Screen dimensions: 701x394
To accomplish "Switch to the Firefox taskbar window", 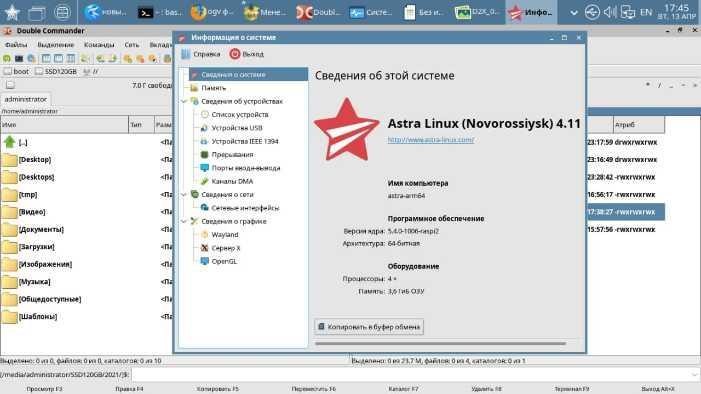I will tap(212, 13).
